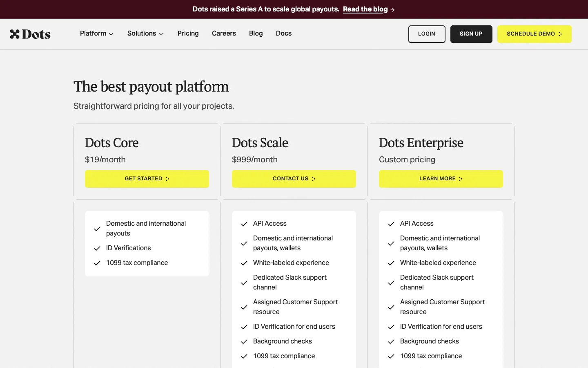Click the 'Custom pricing' text
This screenshot has width=588, height=368.
(407, 159)
